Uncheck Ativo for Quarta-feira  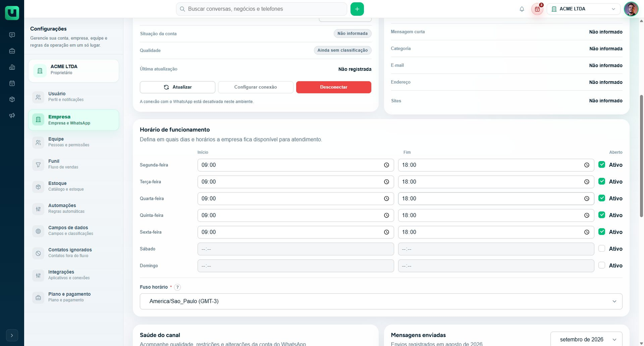click(x=602, y=198)
